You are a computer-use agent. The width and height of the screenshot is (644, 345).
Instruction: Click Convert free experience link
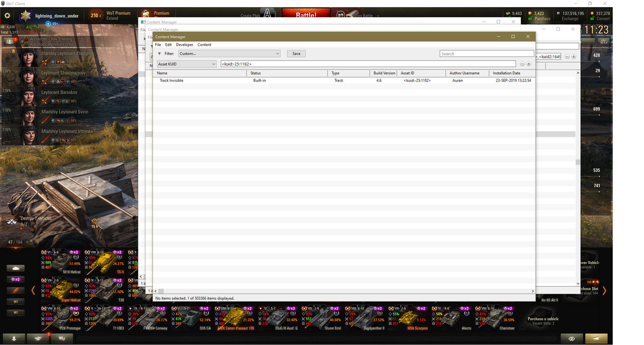(x=603, y=19)
